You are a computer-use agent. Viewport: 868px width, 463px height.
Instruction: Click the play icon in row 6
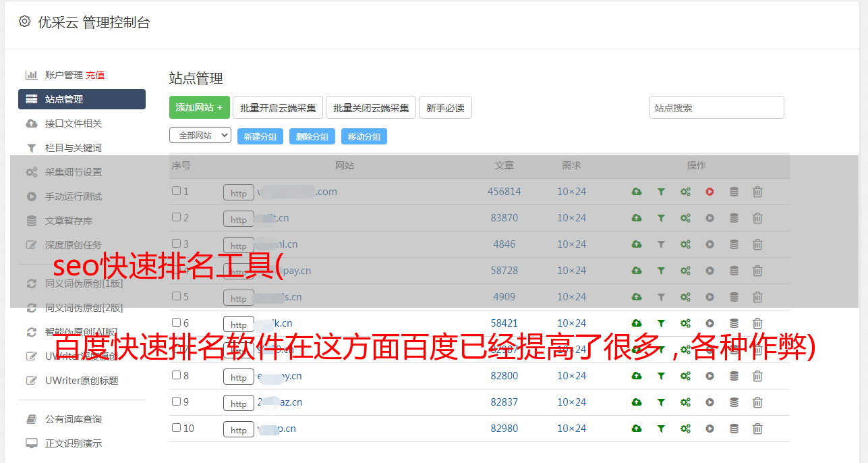(710, 323)
